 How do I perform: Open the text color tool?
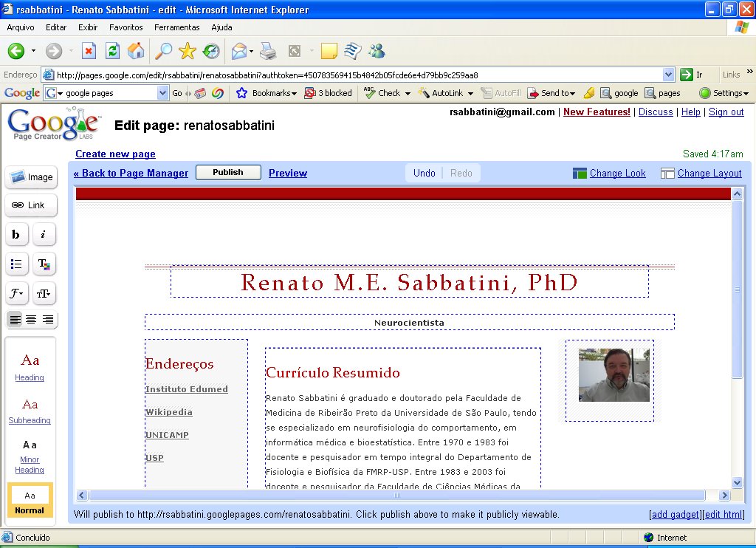coord(44,264)
